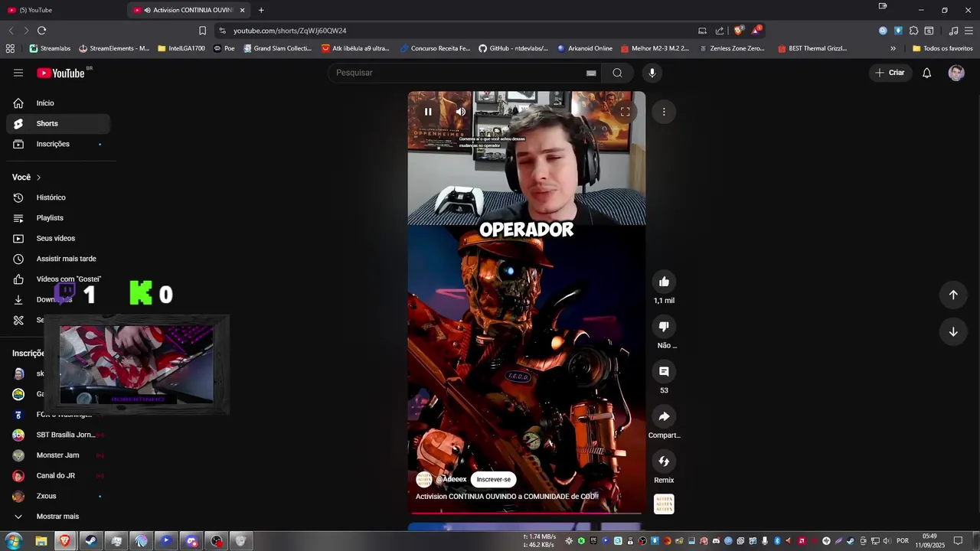980x551 pixels.
Task: Dislike the Short
Action: pyautogui.click(x=664, y=327)
